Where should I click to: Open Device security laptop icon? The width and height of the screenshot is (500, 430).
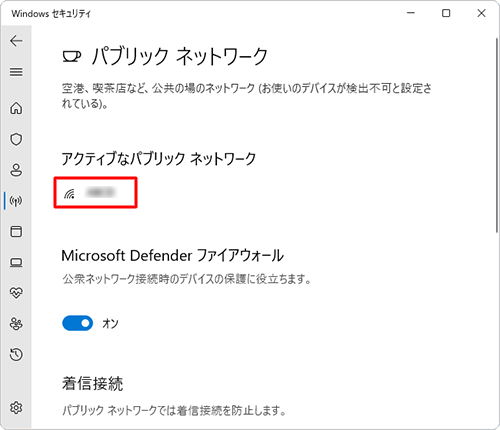click(x=16, y=262)
